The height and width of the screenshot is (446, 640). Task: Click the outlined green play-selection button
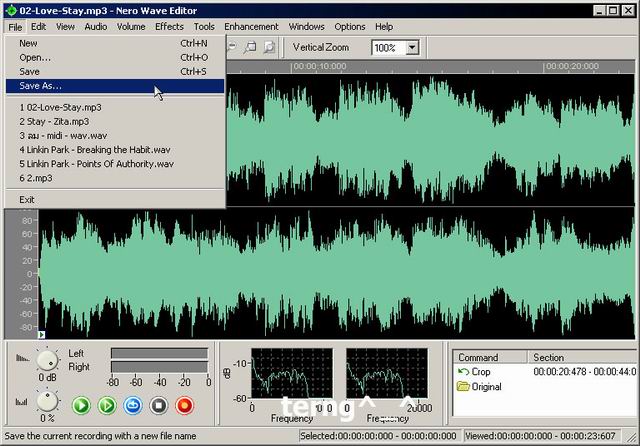107,406
